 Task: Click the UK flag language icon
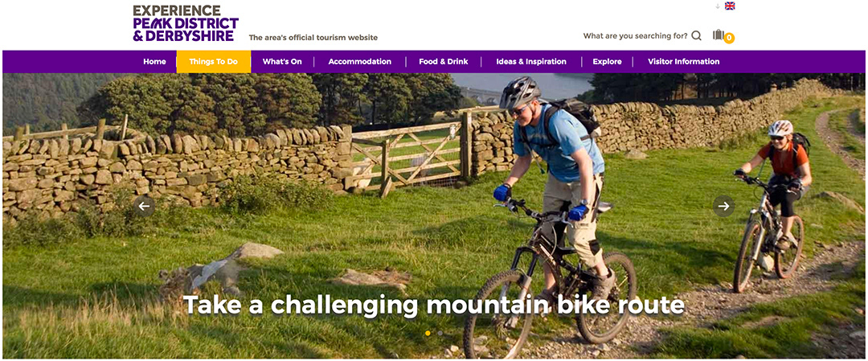(x=730, y=6)
